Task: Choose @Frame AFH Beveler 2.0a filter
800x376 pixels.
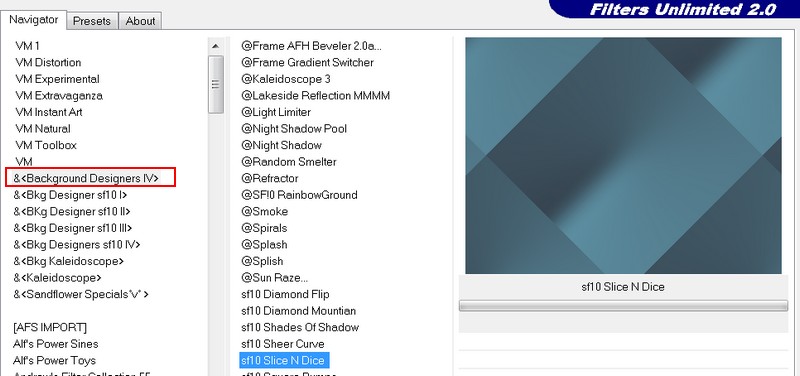Action: 311,46
